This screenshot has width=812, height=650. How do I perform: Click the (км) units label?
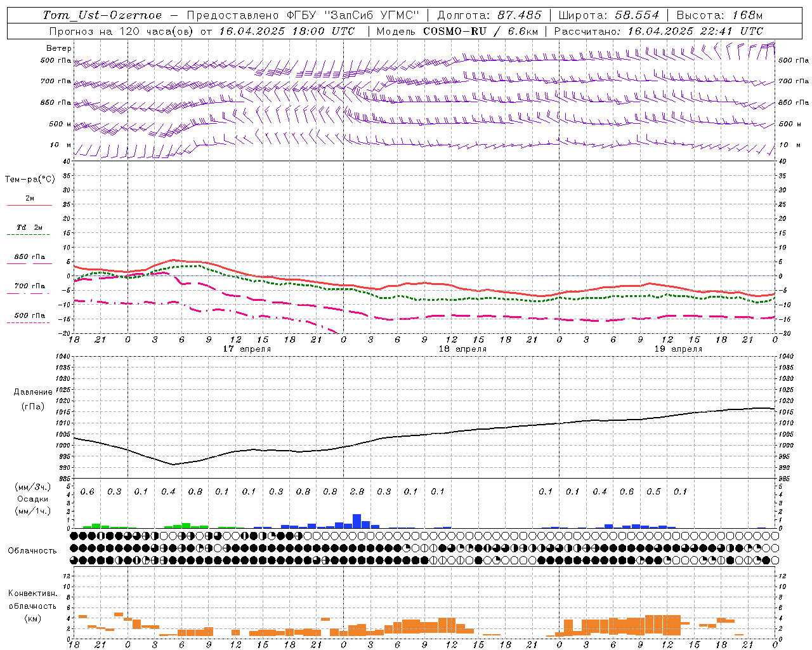pyautogui.click(x=33, y=618)
